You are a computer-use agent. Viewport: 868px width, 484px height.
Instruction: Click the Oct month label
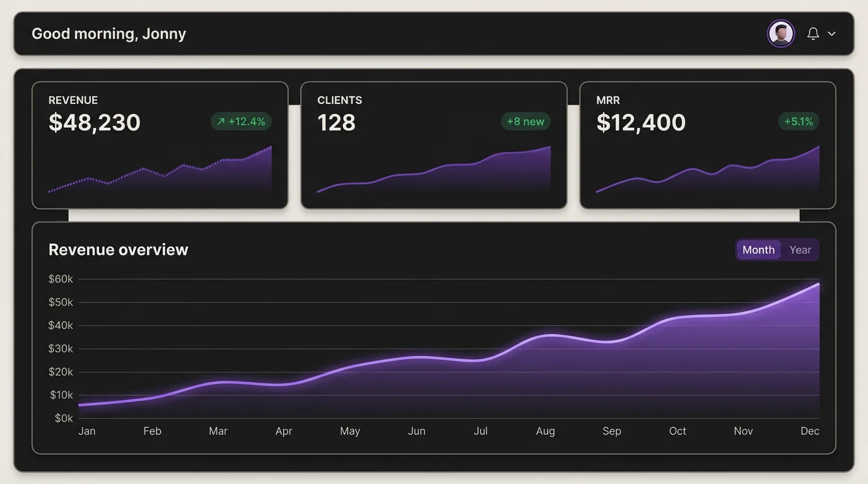(677, 431)
